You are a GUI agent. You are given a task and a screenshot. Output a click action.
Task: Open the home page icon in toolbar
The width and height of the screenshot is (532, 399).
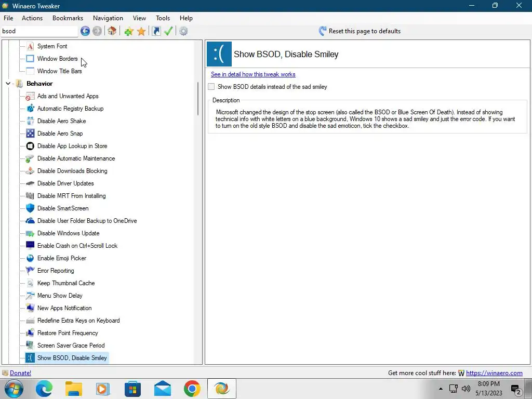(112, 31)
